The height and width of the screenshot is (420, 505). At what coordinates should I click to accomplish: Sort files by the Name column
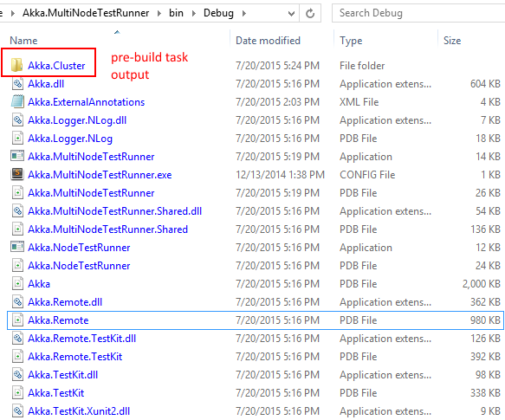coord(23,41)
